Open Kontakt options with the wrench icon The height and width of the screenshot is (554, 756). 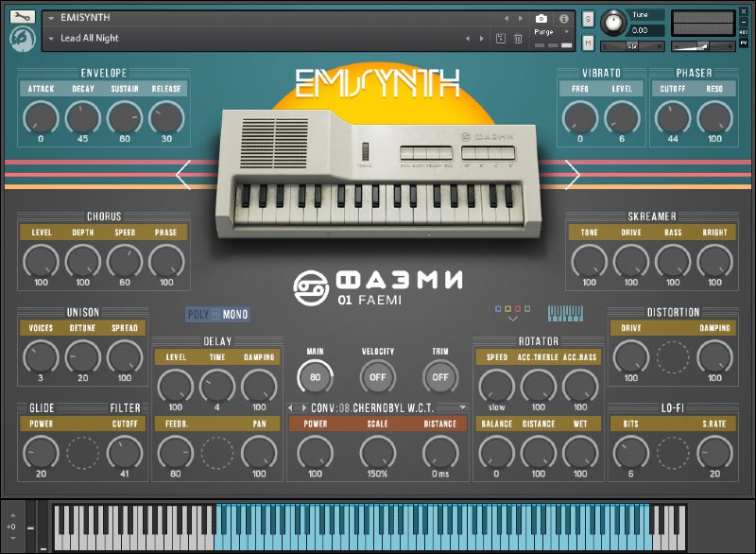pos(21,16)
